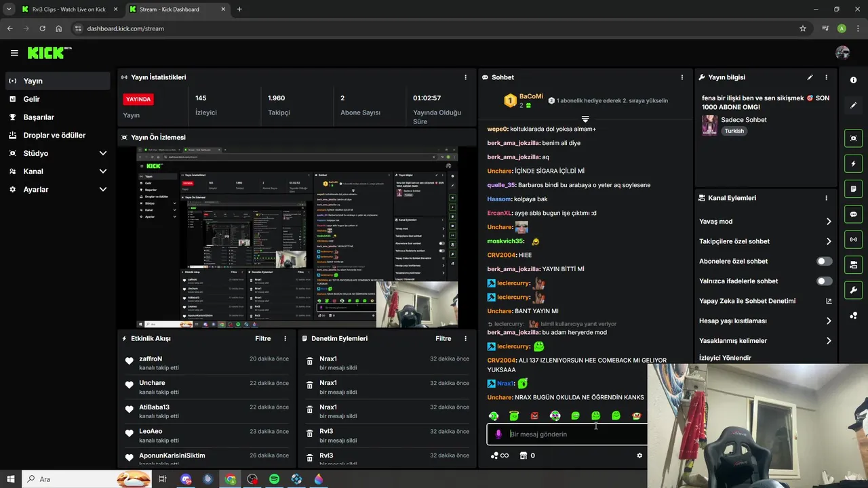This screenshot has height=488, width=868.
Task: Open Denetim Eylemleri three-dot options menu
Action: click(x=465, y=338)
